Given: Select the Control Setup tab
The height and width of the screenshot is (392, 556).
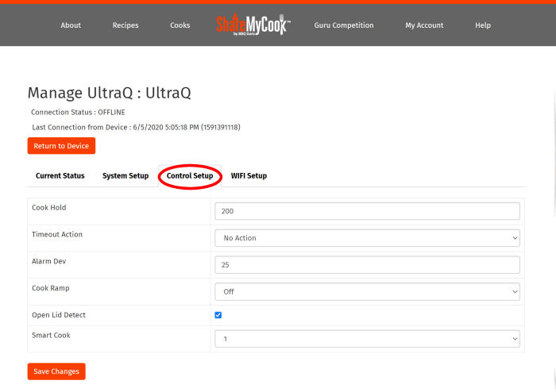Looking at the screenshot, I should click(190, 175).
